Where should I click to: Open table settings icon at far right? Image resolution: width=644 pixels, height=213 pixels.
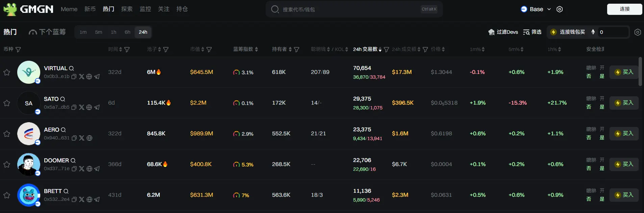pyautogui.click(x=638, y=32)
